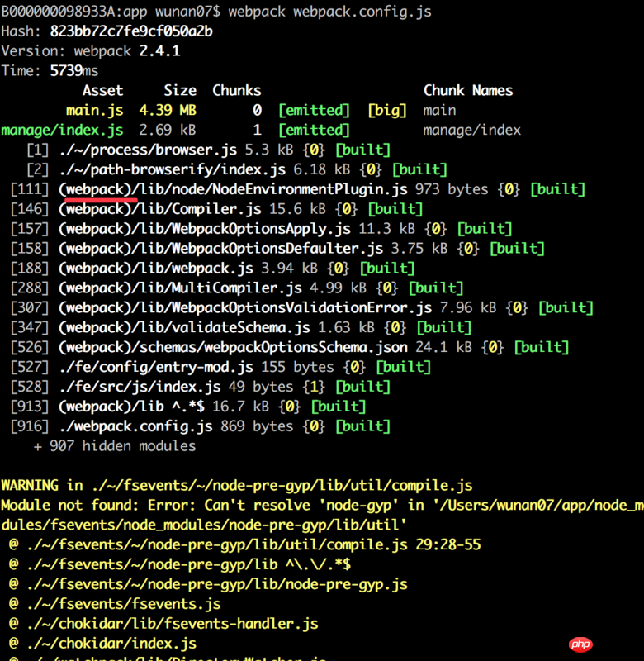The height and width of the screenshot is (661, 644).
Task: Click the MultiCompiler.js module path
Action: click(x=180, y=288)
